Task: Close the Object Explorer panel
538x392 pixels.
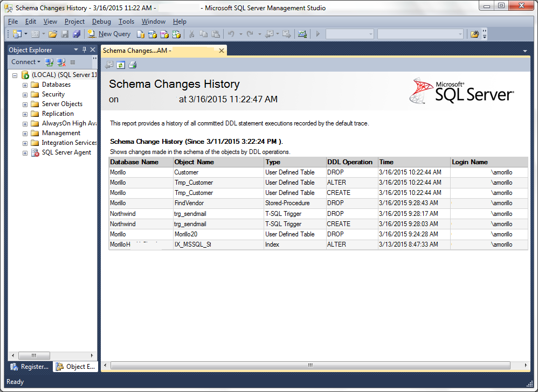Action: coord(93,50)
